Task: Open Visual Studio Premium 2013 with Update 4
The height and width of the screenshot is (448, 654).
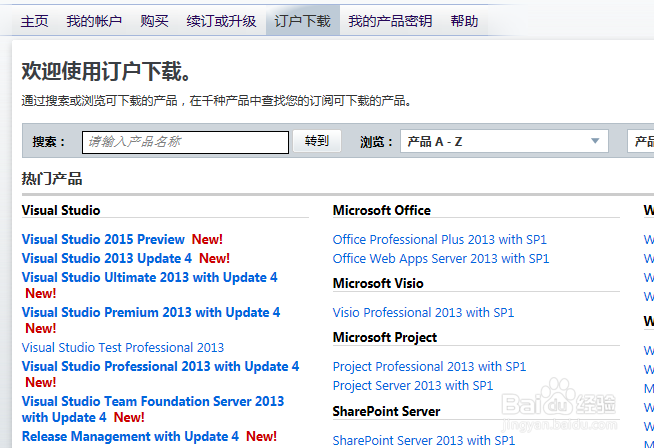Action: click(x=151, y=312)
